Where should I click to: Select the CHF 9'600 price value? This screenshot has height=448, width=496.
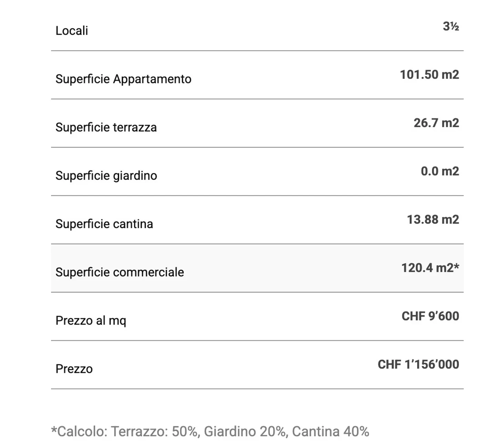[x=430, y=316]
